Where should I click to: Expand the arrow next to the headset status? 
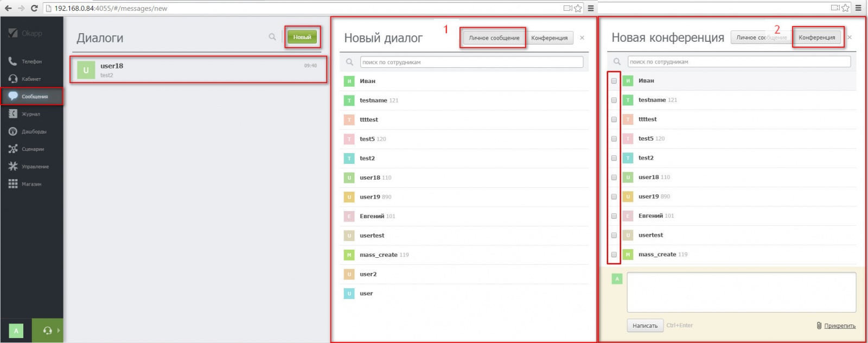pos(59,331)
